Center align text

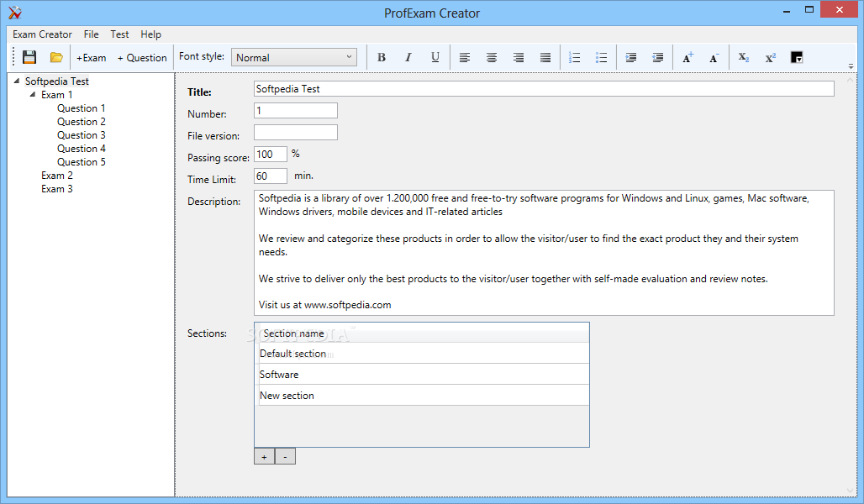pyautogui.click(x=492, y=57)
